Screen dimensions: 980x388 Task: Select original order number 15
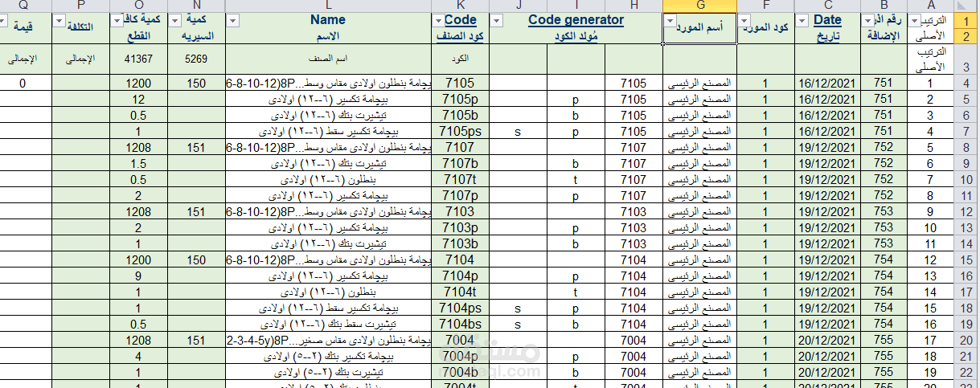(930, 308)
